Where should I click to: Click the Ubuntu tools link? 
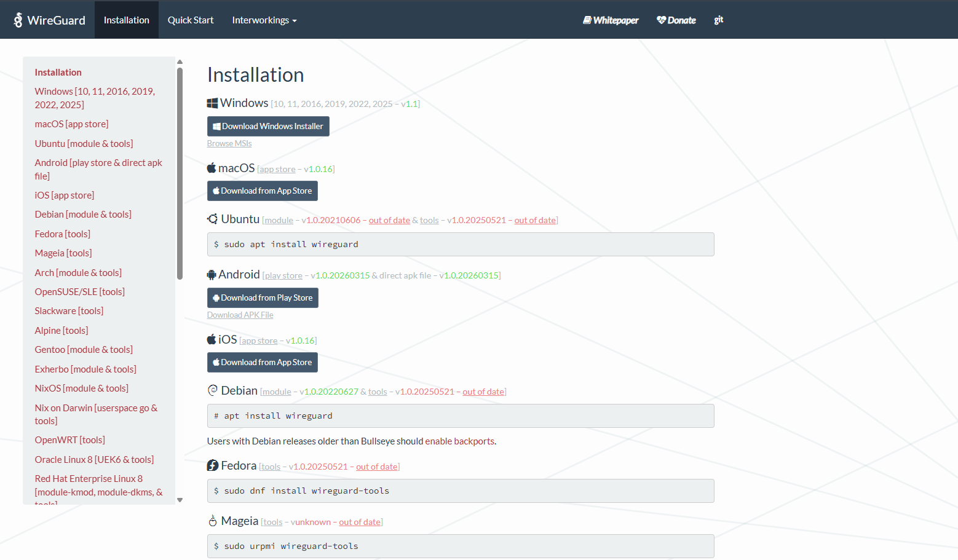(429, 220)
